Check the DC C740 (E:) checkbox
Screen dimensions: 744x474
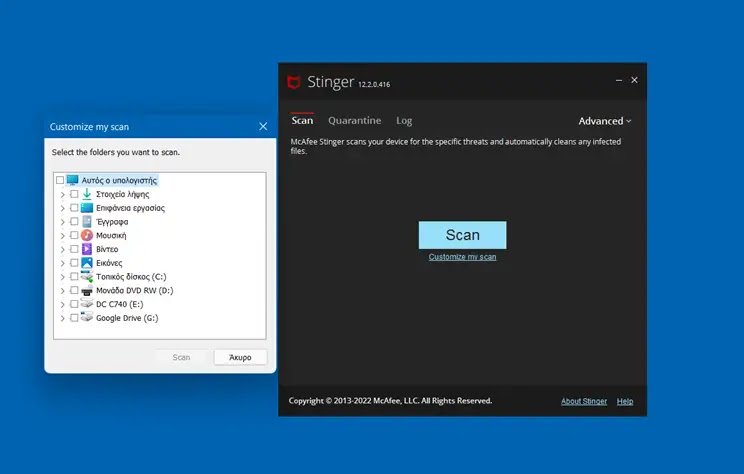pyautogui.click(x=74, y=304)
